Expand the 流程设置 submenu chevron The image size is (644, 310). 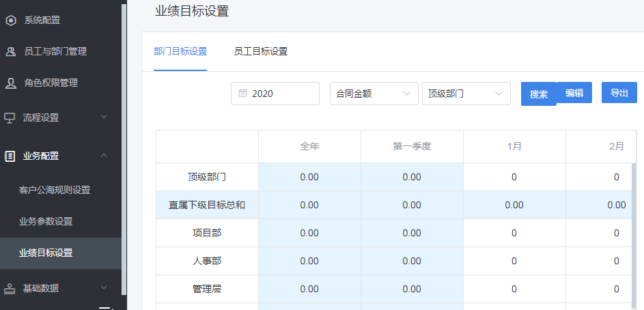click(104, 117)
